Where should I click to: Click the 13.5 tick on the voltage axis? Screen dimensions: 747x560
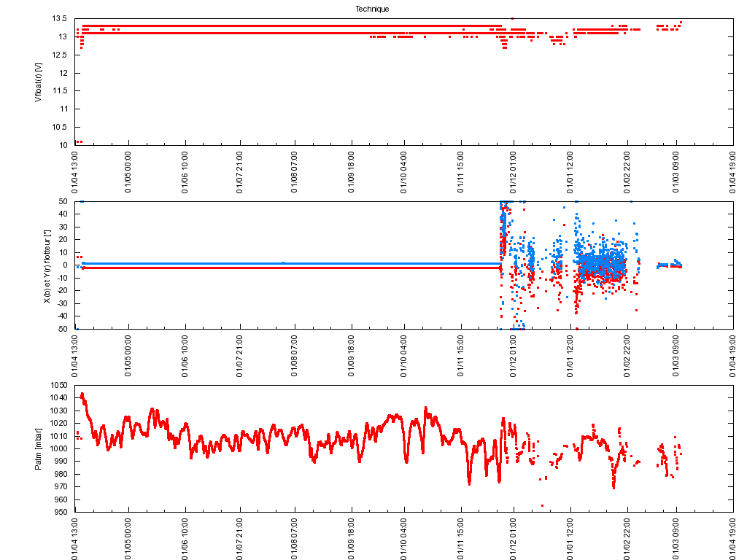(x=60, y=18)
